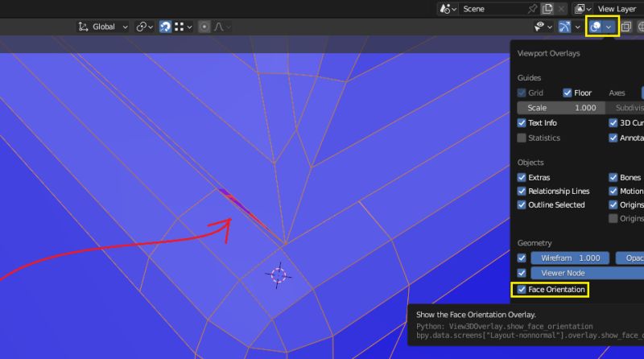Toggle the Bones checkbox
The height and width of the screenshot is (359, 644).
tap(613, 177)
